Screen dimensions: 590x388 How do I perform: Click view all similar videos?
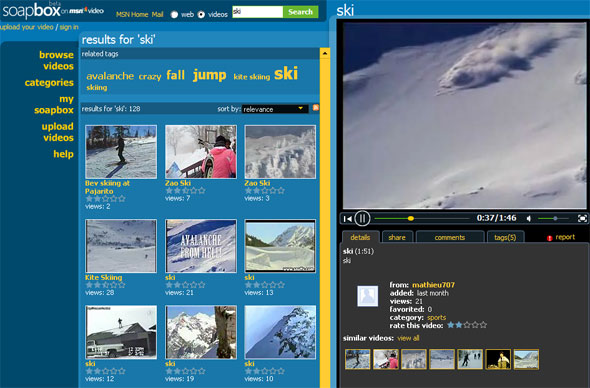pos(408,338)
